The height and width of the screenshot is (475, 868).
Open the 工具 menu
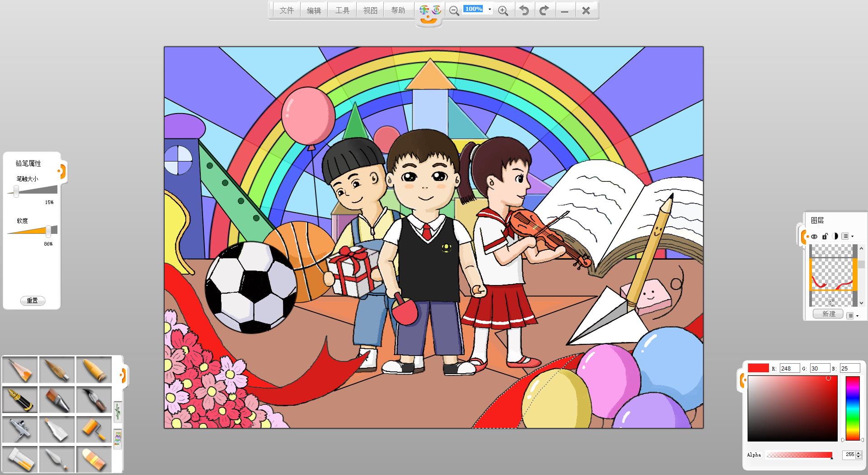[x=342, y=10]
